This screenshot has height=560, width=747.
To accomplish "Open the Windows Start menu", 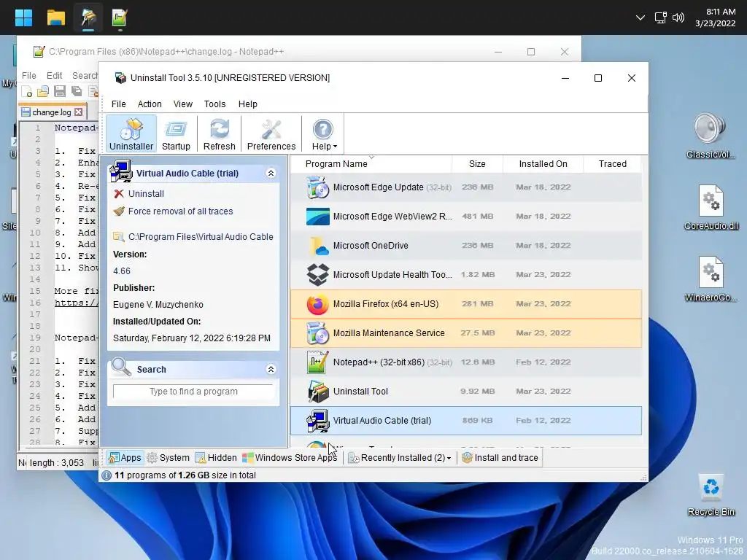I will [23, 17].
